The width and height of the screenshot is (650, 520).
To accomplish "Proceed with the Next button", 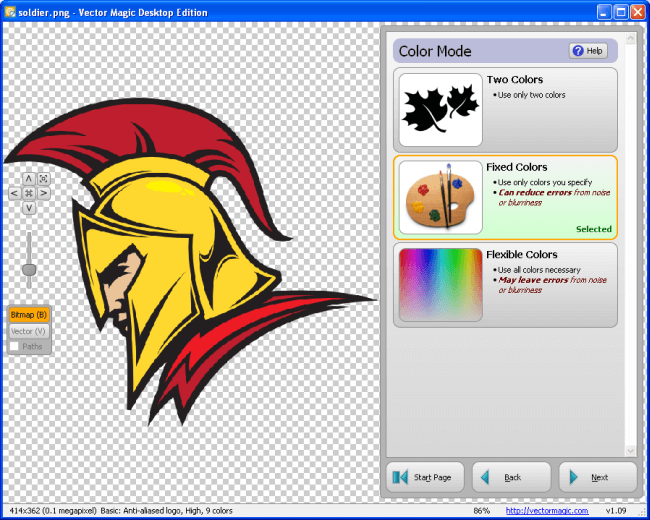I will tap(598, 477).
